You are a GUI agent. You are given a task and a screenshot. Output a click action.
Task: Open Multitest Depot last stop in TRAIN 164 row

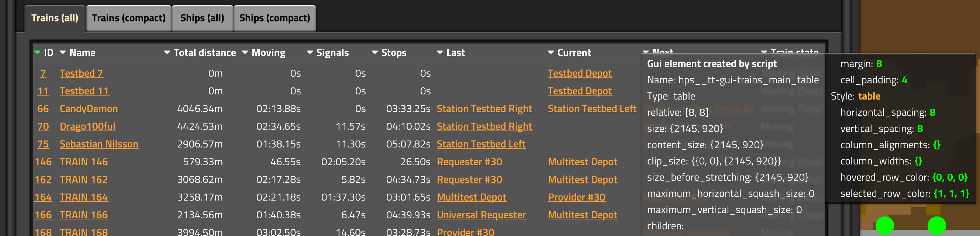click(x=471, y=197)
